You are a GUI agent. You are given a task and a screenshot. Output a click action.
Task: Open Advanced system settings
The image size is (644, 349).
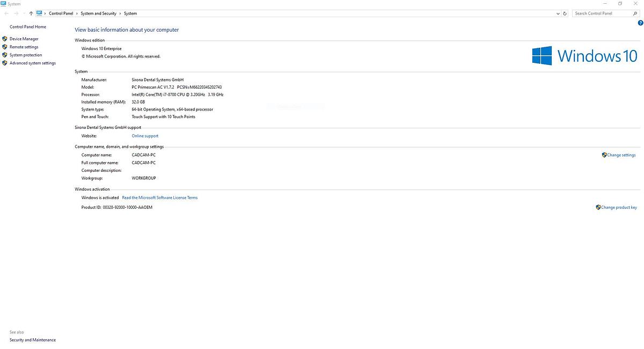coord(32,63)
